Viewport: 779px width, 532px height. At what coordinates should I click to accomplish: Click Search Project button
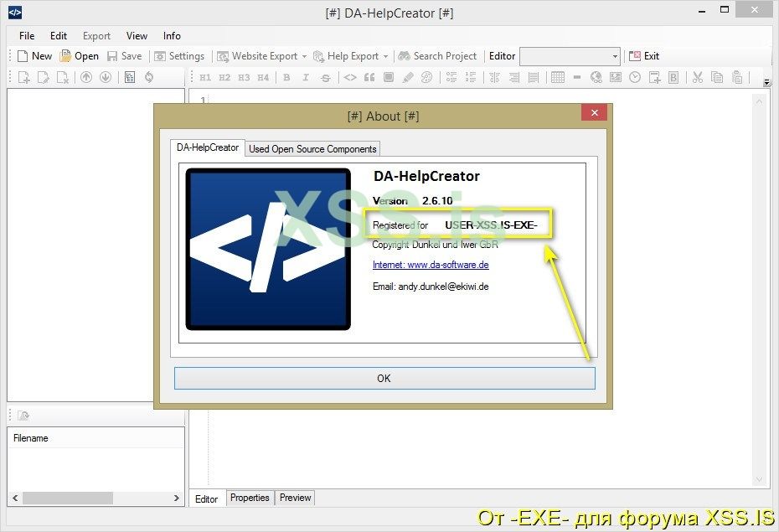[x=438, y=56]
